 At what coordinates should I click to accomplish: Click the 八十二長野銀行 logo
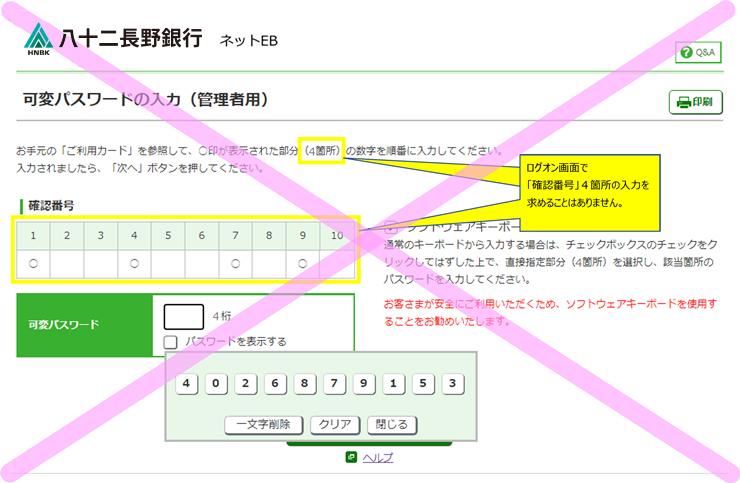[x=113, y=39]
